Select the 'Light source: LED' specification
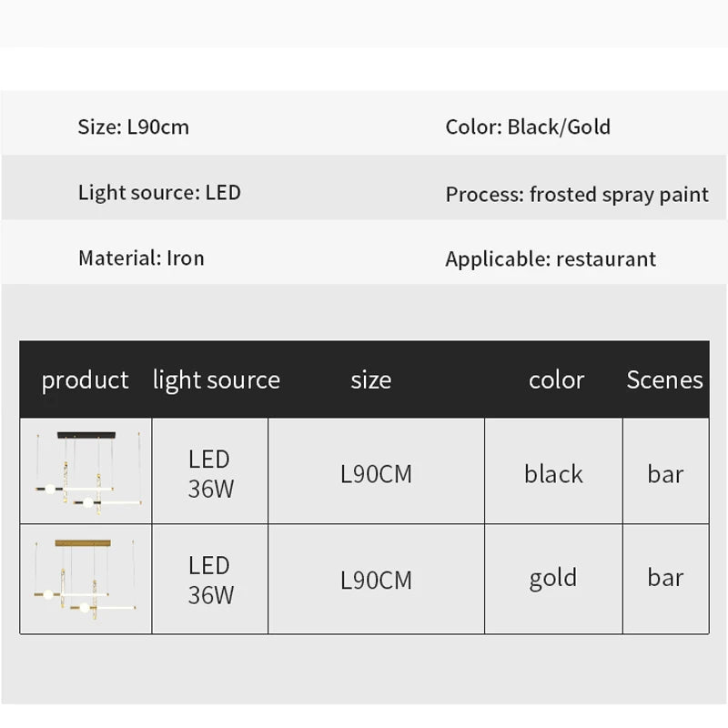Screen dimensions: 728x728 [159, 193]
